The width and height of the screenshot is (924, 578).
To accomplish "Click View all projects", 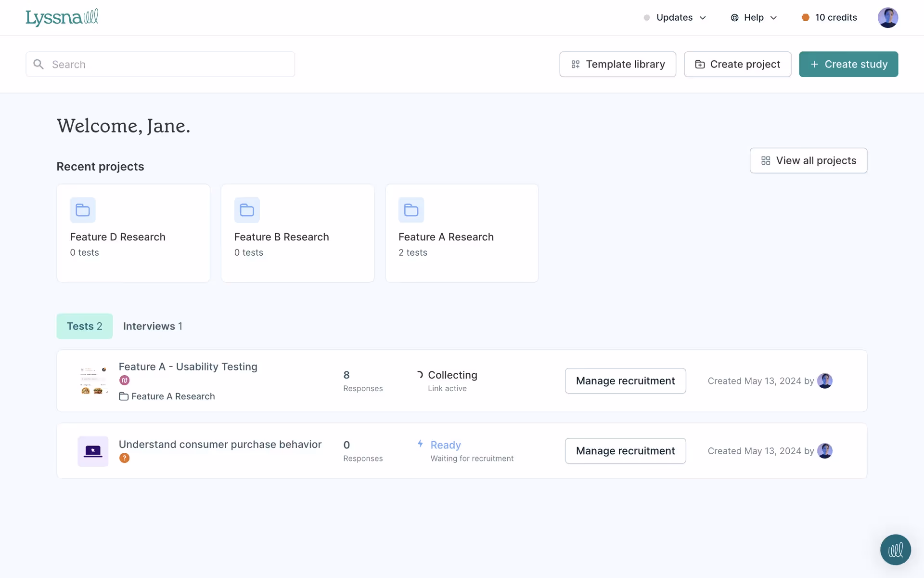I will [x=808, y=160].
